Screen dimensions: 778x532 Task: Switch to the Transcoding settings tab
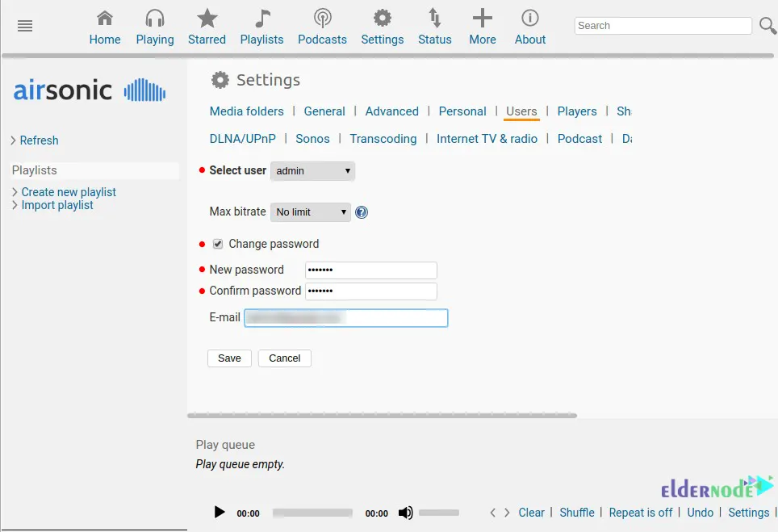point(383,139)
